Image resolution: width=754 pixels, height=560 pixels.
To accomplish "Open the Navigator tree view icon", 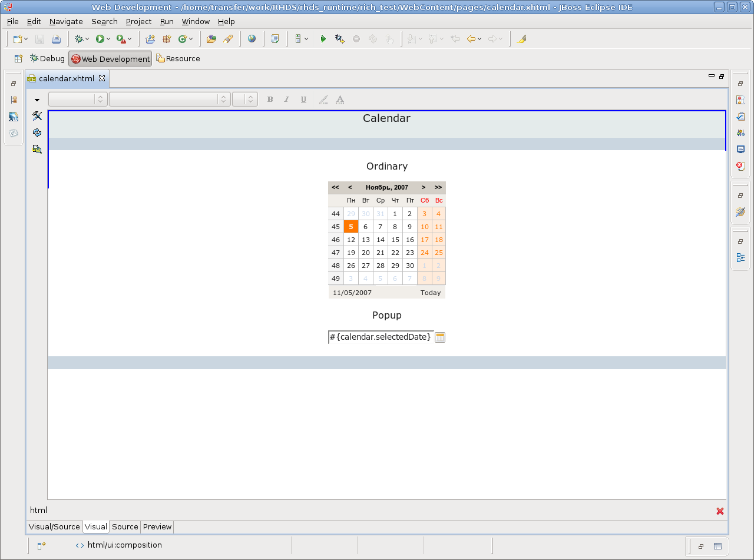I will [x=14, y=100].
